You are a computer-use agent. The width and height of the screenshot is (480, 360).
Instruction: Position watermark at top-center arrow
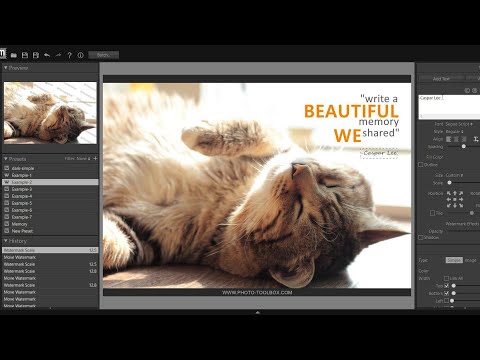455,193
